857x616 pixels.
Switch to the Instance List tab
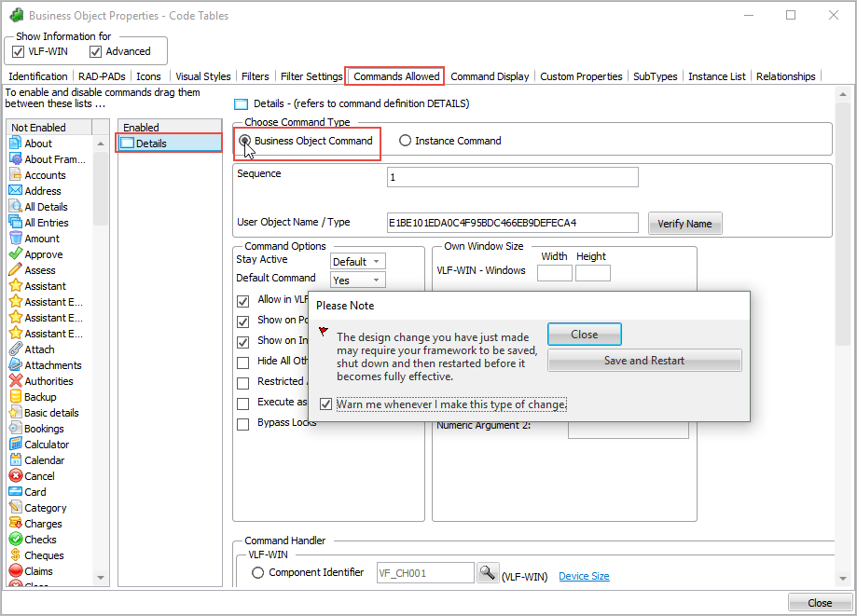(716, 76)
